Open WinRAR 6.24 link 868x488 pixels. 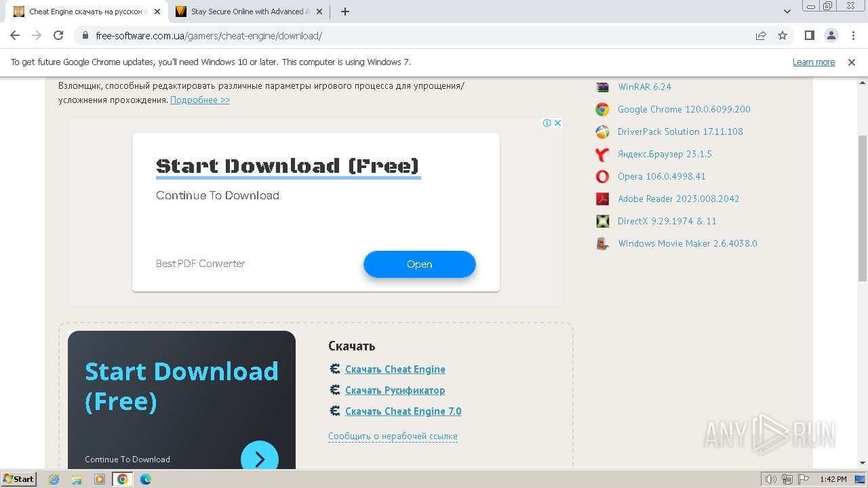click(x=644, y=87)
